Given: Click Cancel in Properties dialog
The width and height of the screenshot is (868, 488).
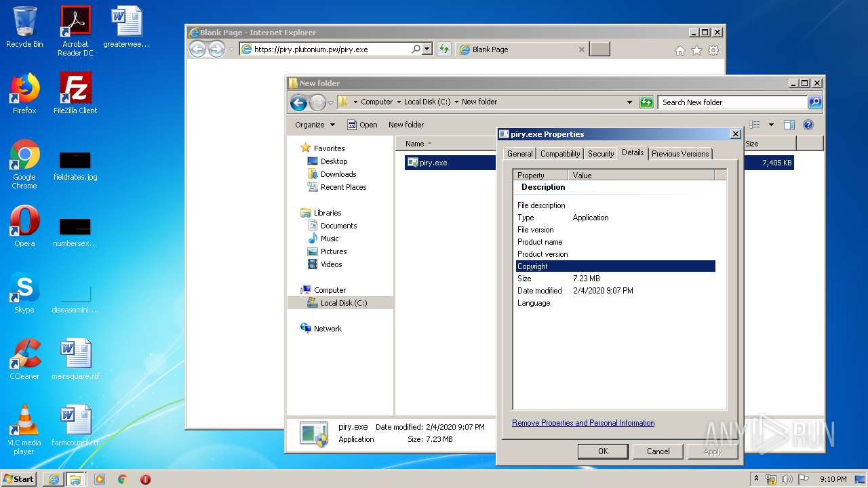Looking at the screenshot, I should click(x=658, y=451).
